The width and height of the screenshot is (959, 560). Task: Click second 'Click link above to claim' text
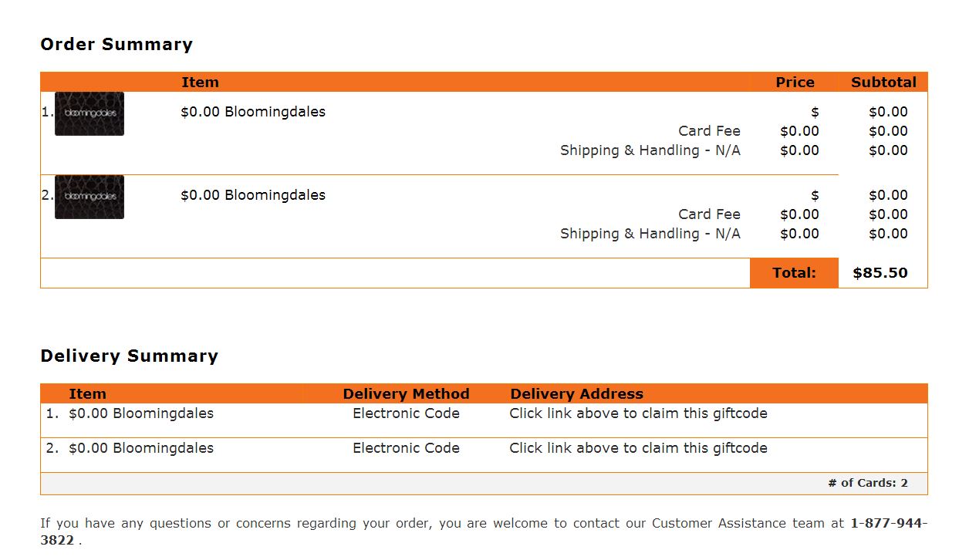pos(638,448)
